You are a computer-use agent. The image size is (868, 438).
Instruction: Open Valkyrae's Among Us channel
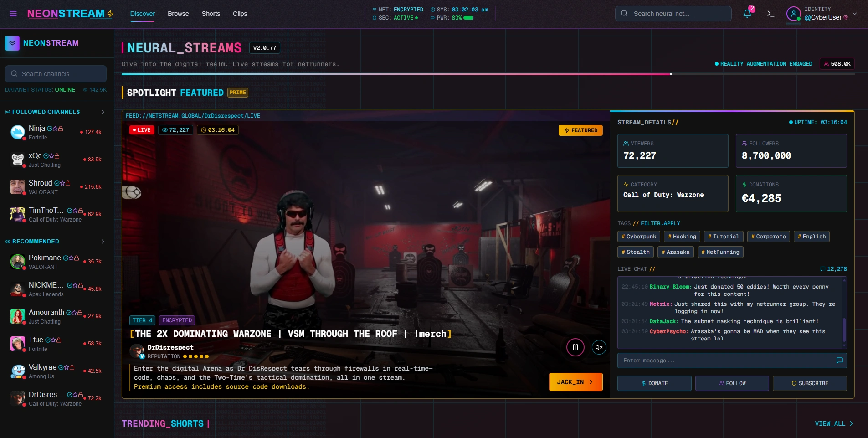click(56, 371)
